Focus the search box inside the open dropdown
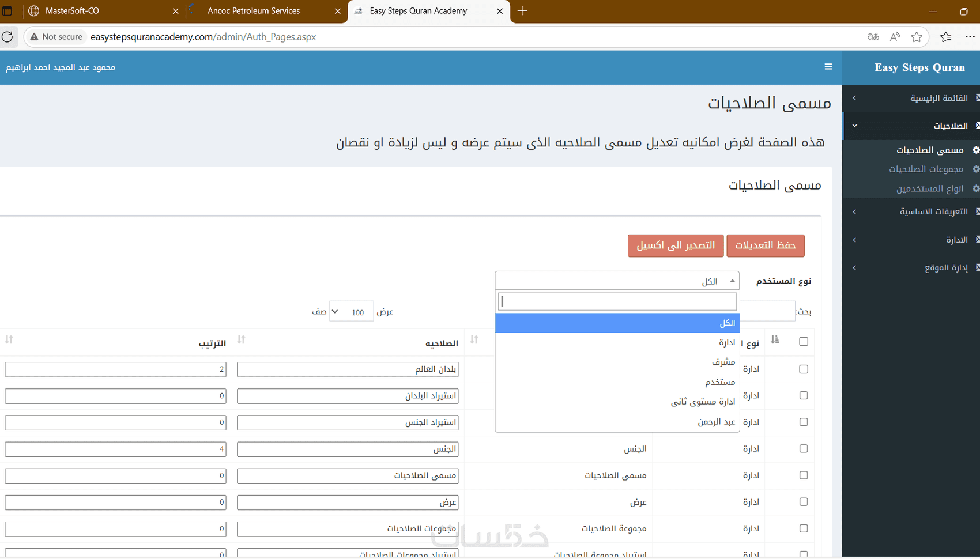Screen dimensions: 980x559 click(x=617, y=301)
